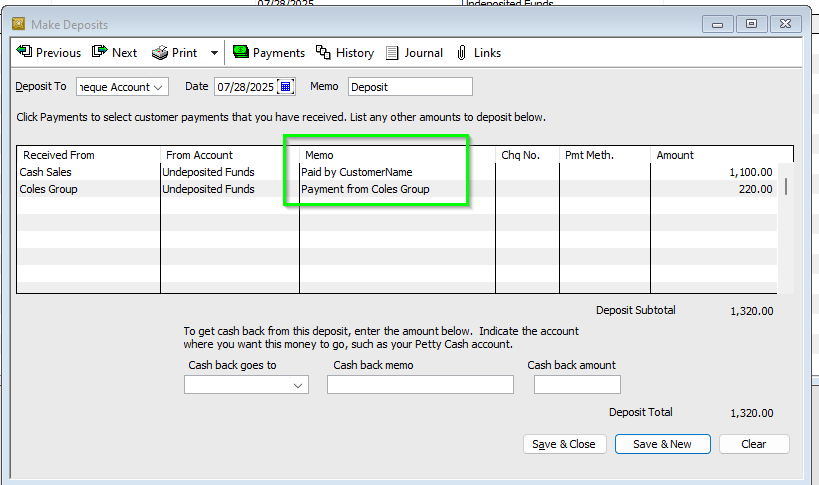Maximize the Make Deposits window
The width and height of the screenshot is (819, 485).
coord(752,24)
